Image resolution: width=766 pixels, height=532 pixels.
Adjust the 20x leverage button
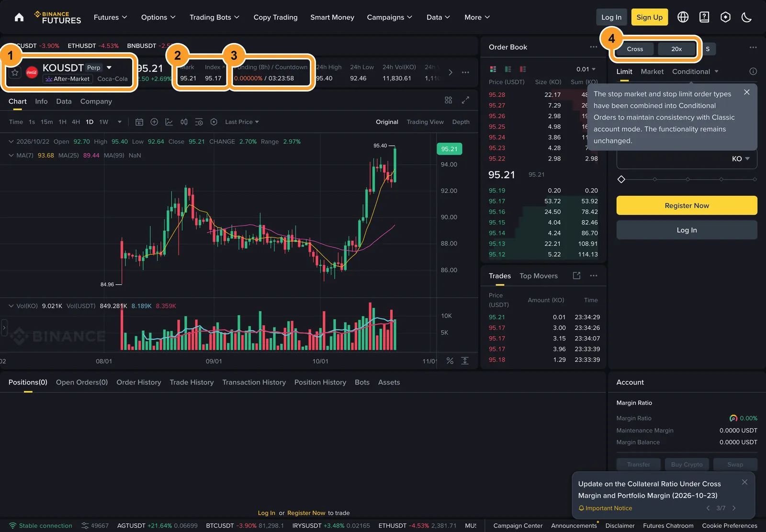[676, 49]
